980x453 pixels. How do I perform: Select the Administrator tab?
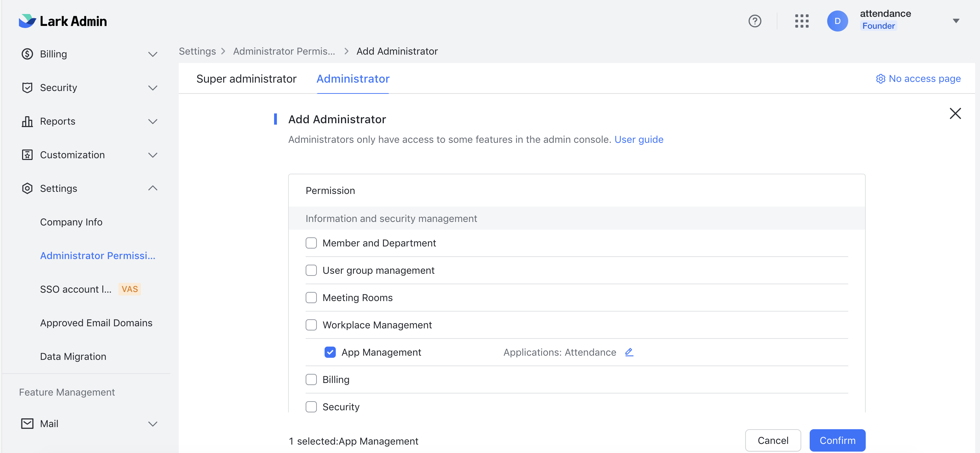pyautogui.click(x=353, y=79)
